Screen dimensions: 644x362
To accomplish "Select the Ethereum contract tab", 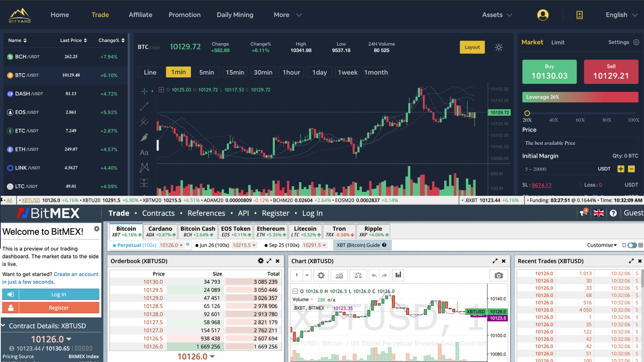I will (270, 231).
